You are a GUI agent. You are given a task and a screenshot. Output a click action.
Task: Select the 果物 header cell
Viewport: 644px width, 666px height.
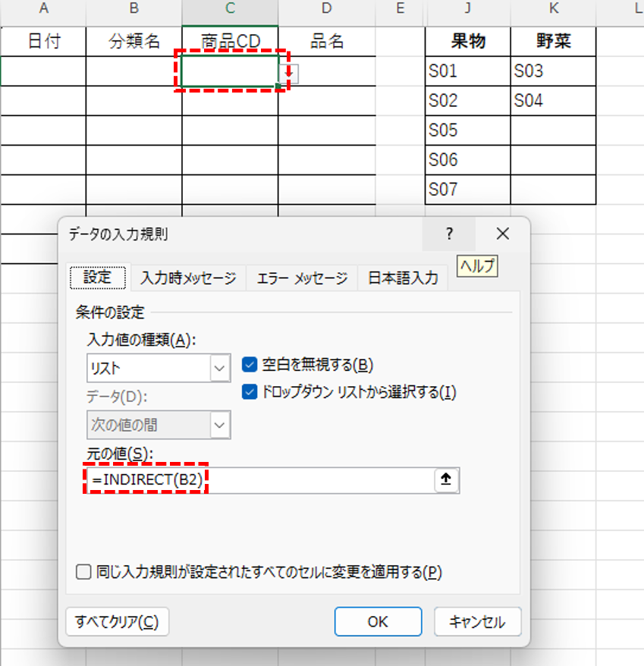(467, 41)
